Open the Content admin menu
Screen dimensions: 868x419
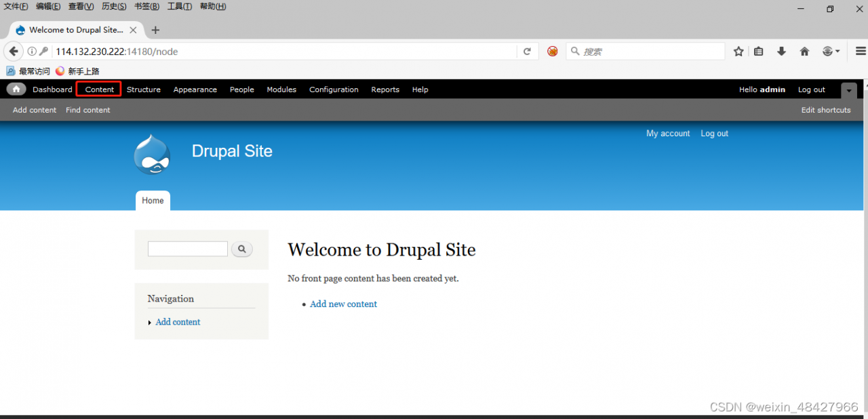(x=99, y=89)
